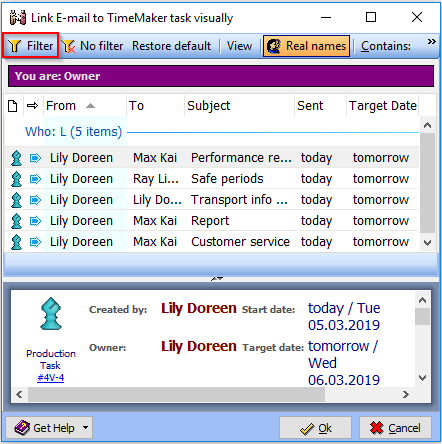Confirm with the Ok button
This screenshot has width=442, height=444.
[x=315, y=428]
